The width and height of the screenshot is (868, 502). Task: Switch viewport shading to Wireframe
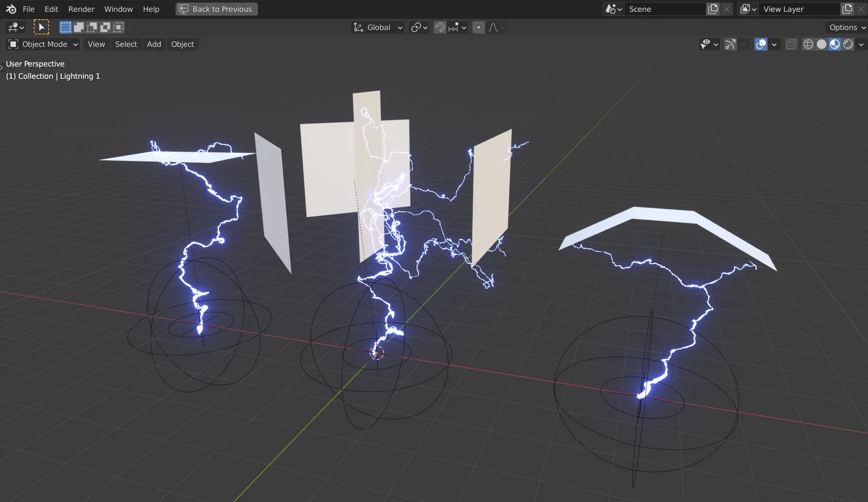pos(808,44)
